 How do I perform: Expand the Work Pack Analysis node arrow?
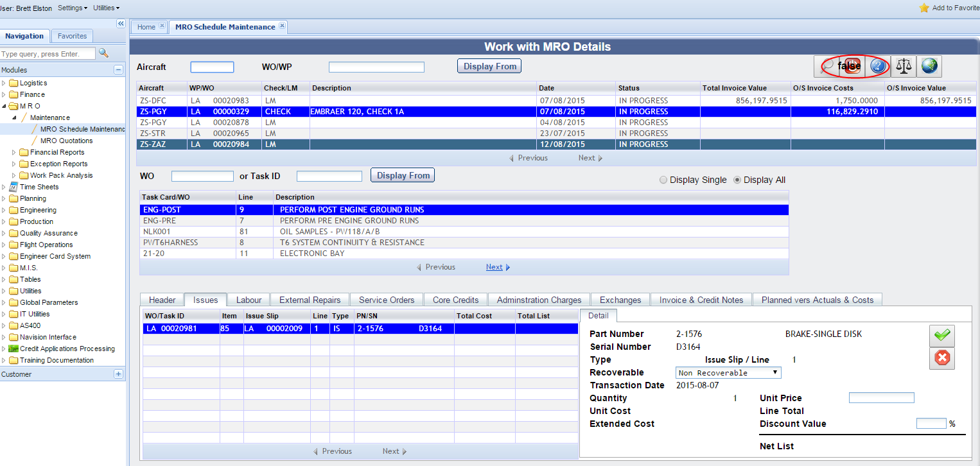14,175
